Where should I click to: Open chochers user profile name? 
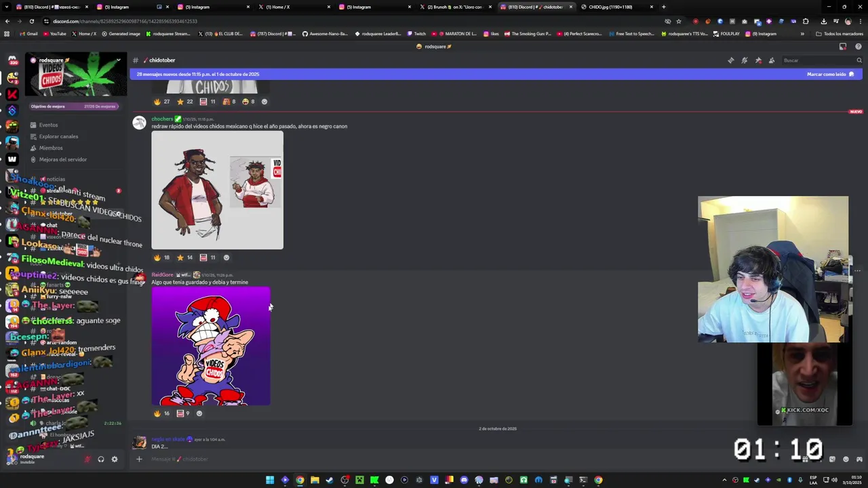coord(162,119)
